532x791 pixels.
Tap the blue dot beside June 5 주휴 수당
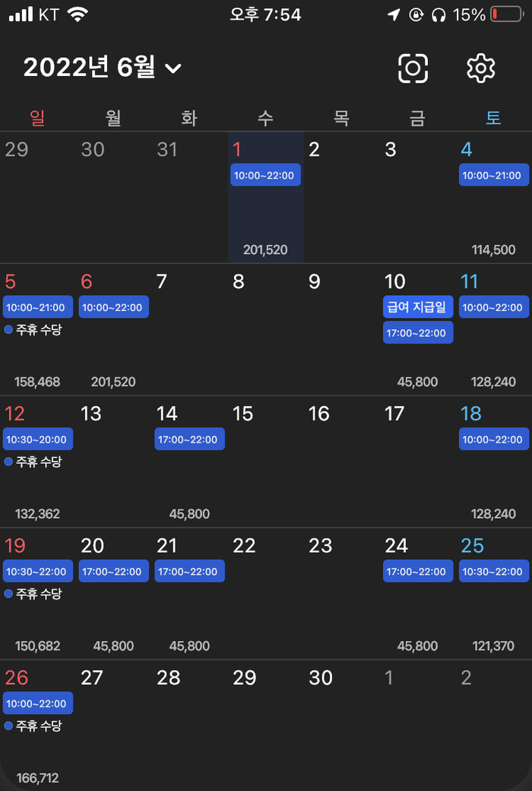[8, 330]
